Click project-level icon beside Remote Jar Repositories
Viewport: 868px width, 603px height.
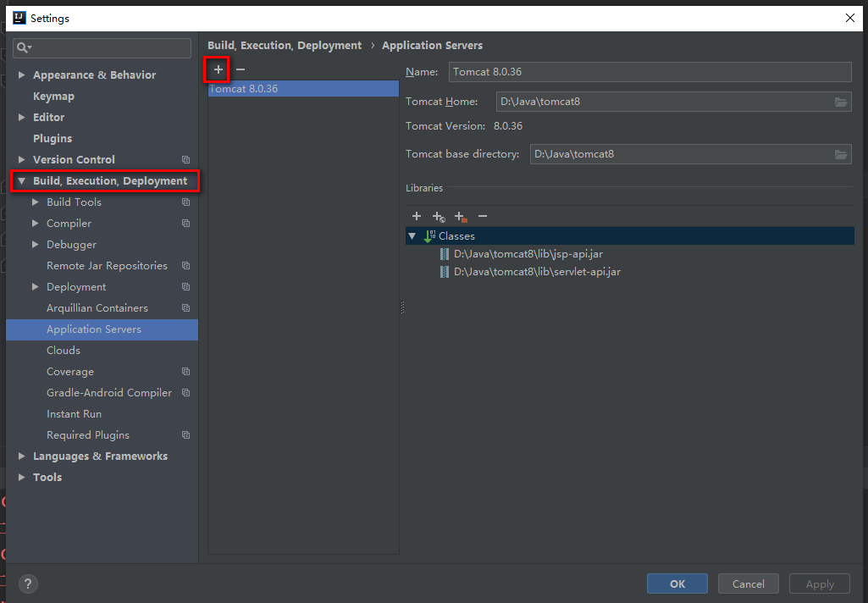[x=186, y=266]
